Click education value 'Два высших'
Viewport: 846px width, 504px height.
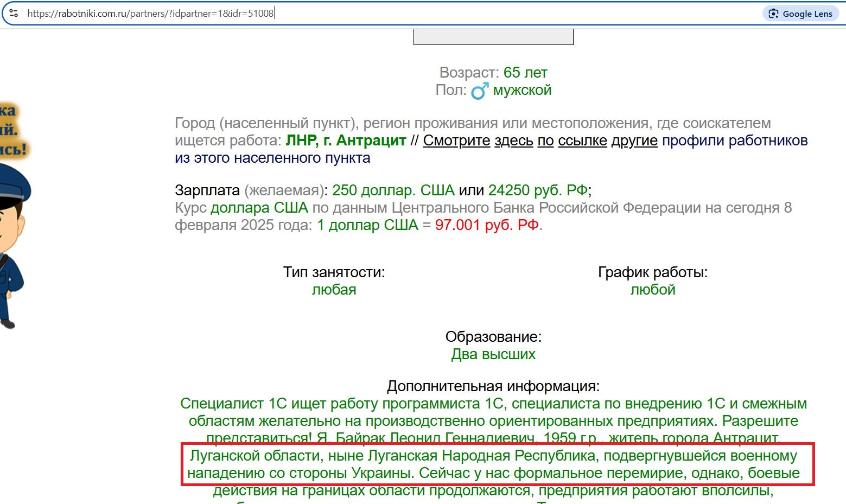493,354
